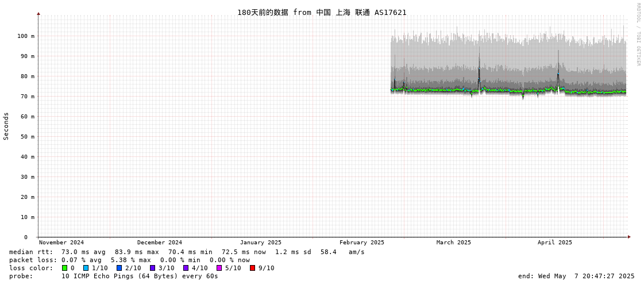Screen dimensions: 644x284
Task: Click the magenta 5/10 loss swatch
Action: (x=219, y=268)
